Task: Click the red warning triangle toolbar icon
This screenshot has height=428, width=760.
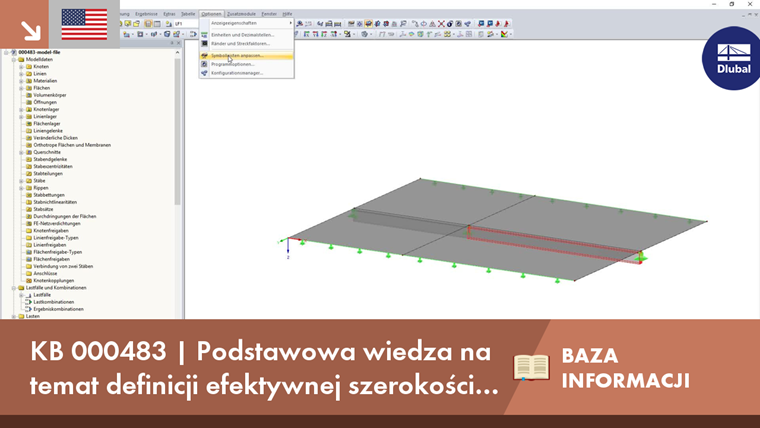Action: (432, 23)
